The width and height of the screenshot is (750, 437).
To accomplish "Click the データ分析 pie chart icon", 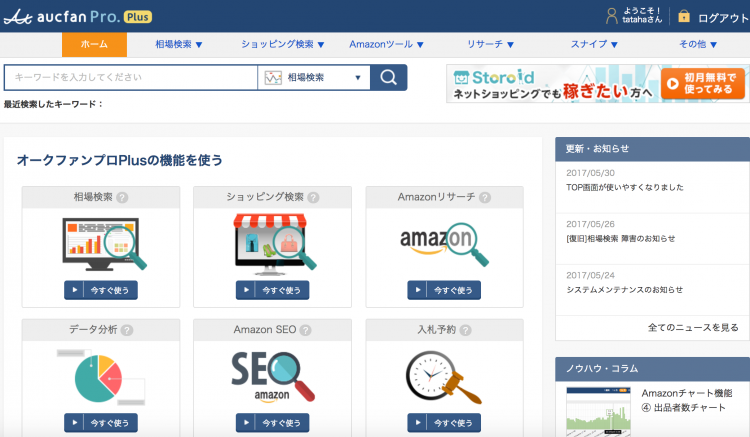I will coord(100,376).
